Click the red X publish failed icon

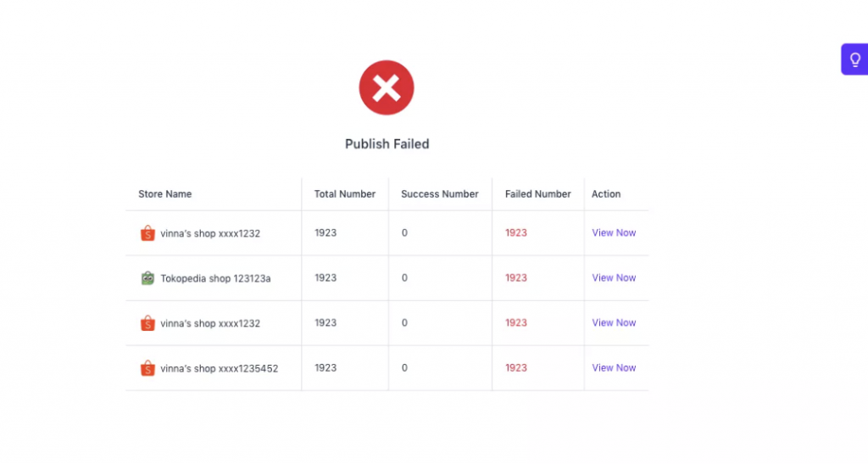point(387,87)
